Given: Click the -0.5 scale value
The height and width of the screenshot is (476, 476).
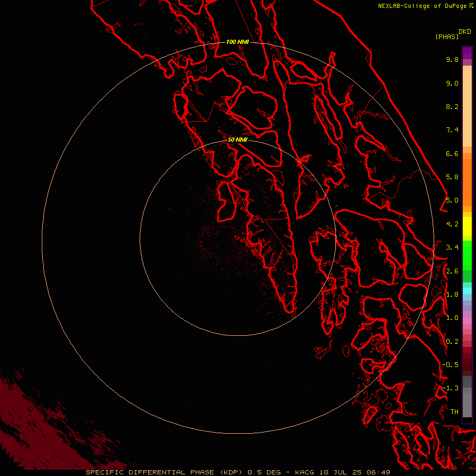Looking at the screenshot, I should click(450, 365).
